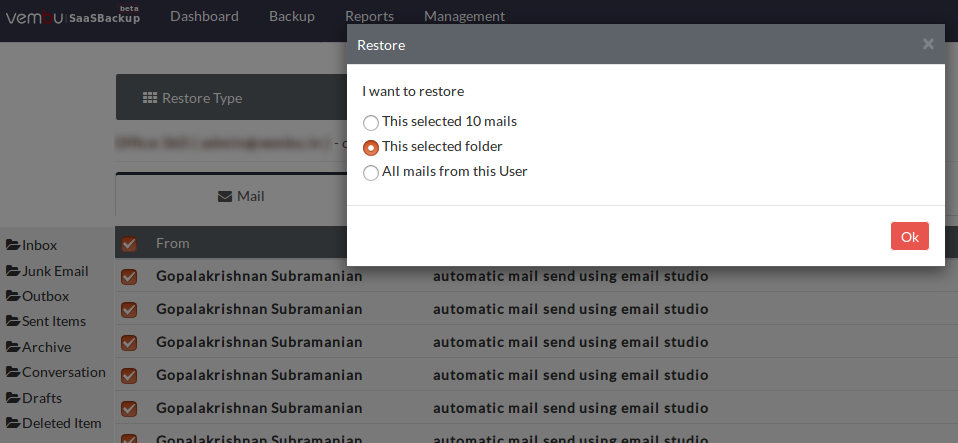The width and height of the screenshot is (958, 443).
Task: Click the Drafts folder icon
Action: coord(13,398)
